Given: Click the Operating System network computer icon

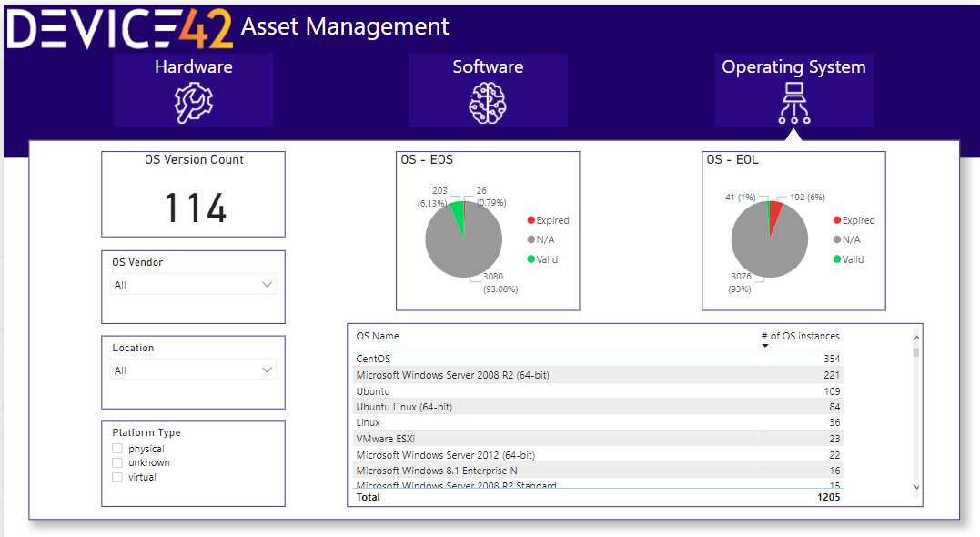Looking at the screenshot, I should tap(793, 103).
